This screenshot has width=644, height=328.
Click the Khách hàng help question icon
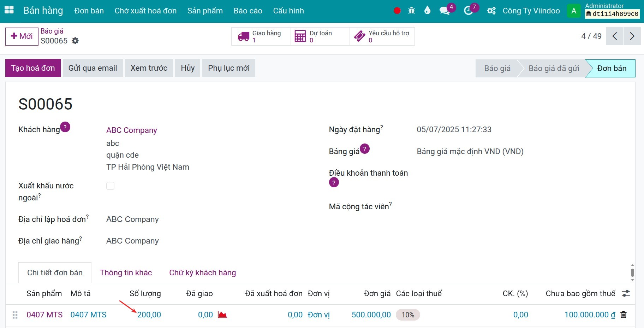pyautogui.click(x=65, y=127)
